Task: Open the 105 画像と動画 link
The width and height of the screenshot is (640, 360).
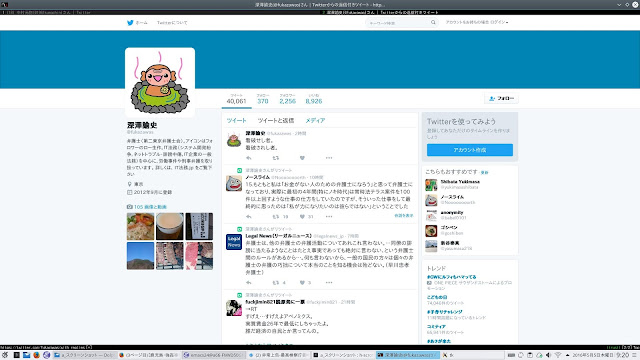Action: point(147,207)
